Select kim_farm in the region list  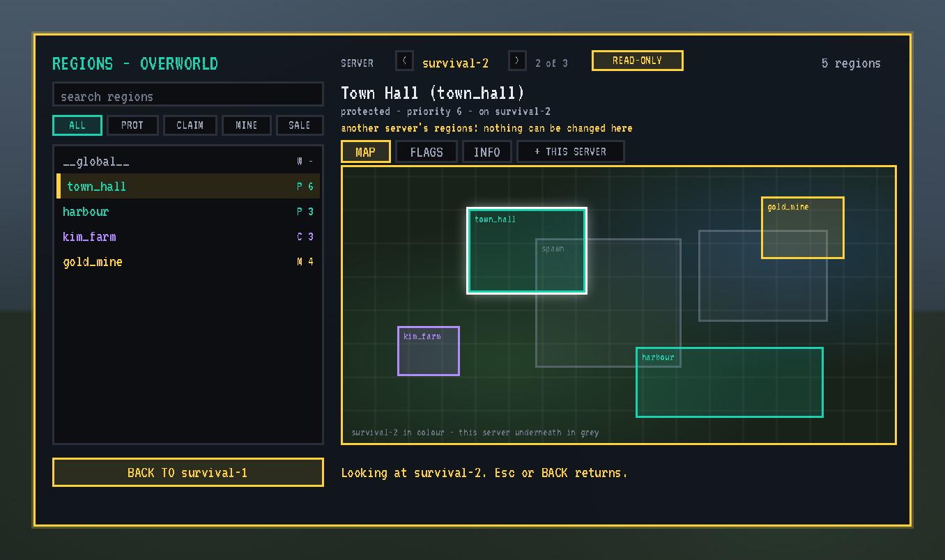click(x=188, y=237)
